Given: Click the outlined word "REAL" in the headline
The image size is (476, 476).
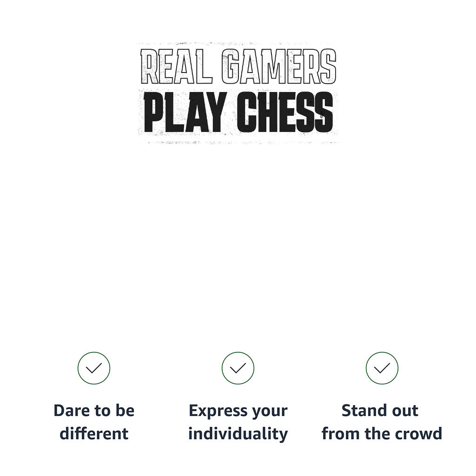Looking at the screenshot, I should [176, 67].
